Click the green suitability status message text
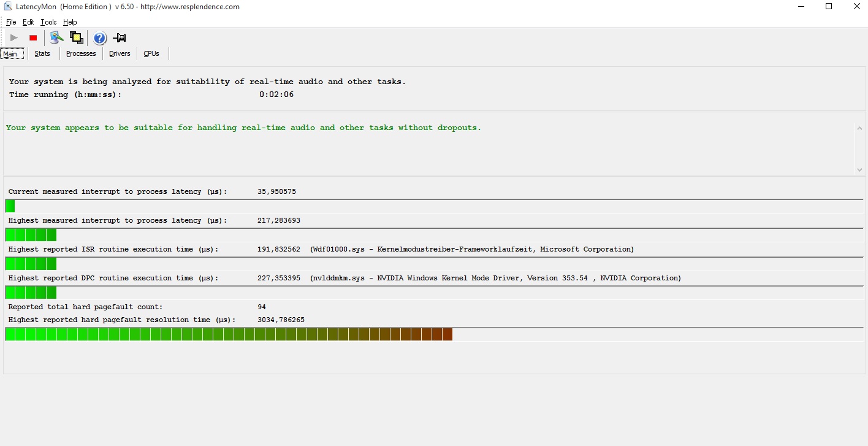The height and width of the screenshot is (446, 868). pos(243,128)
